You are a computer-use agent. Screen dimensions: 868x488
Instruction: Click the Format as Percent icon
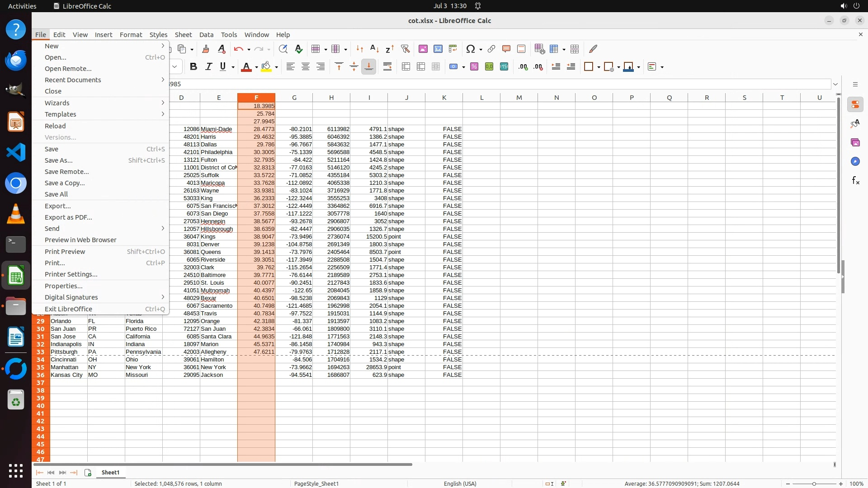(x=474, y=67)
